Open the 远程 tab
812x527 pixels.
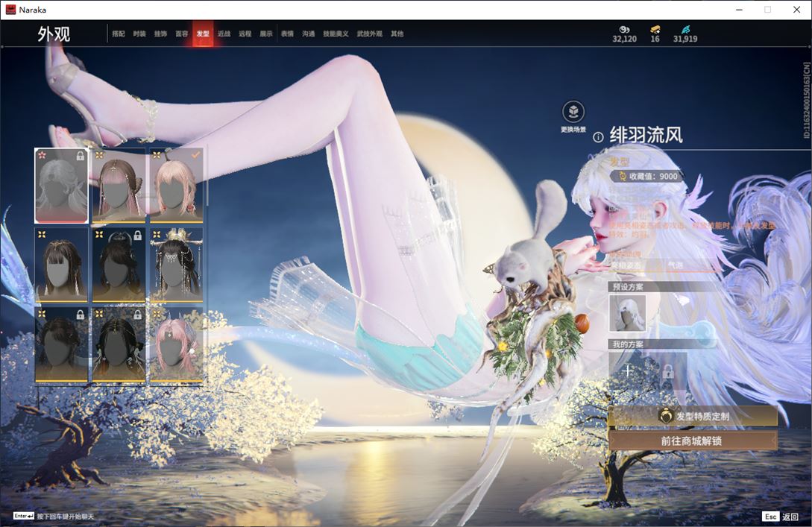(245, 34)
